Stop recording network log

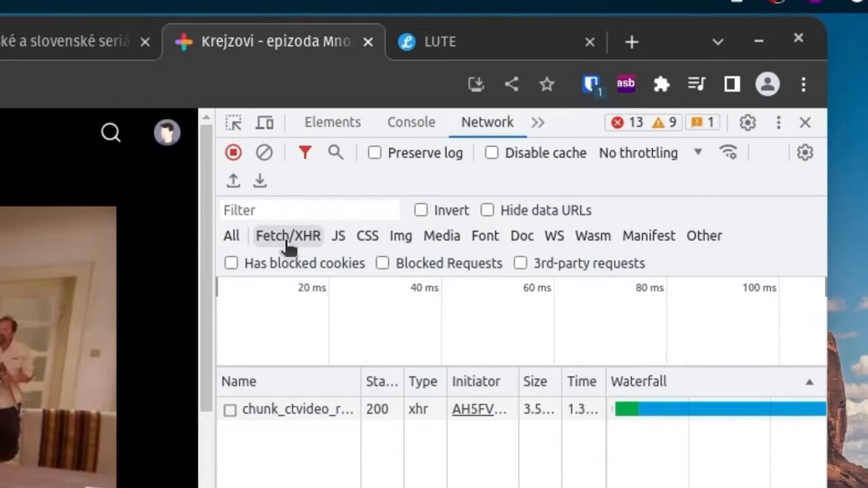coord(233,152)
